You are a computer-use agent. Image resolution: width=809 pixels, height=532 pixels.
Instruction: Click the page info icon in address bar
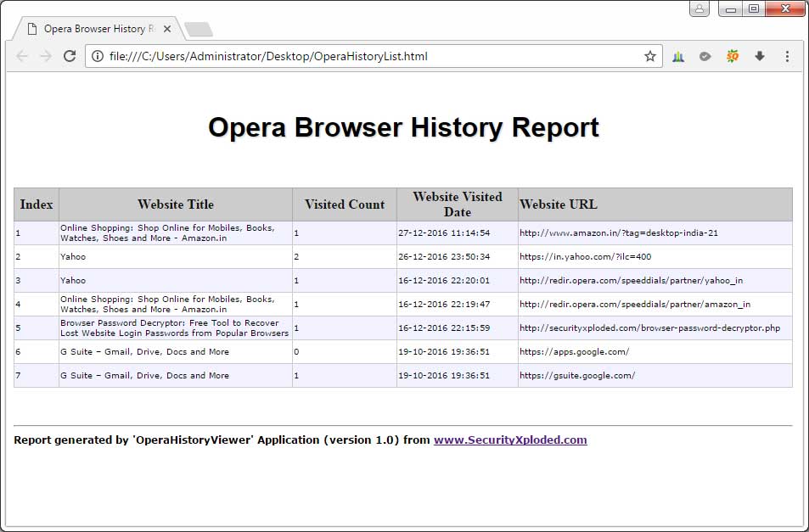point(98,57)
